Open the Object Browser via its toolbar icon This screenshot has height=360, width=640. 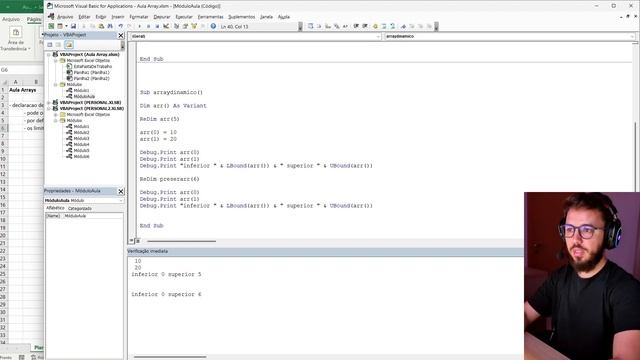click(194, 26)
